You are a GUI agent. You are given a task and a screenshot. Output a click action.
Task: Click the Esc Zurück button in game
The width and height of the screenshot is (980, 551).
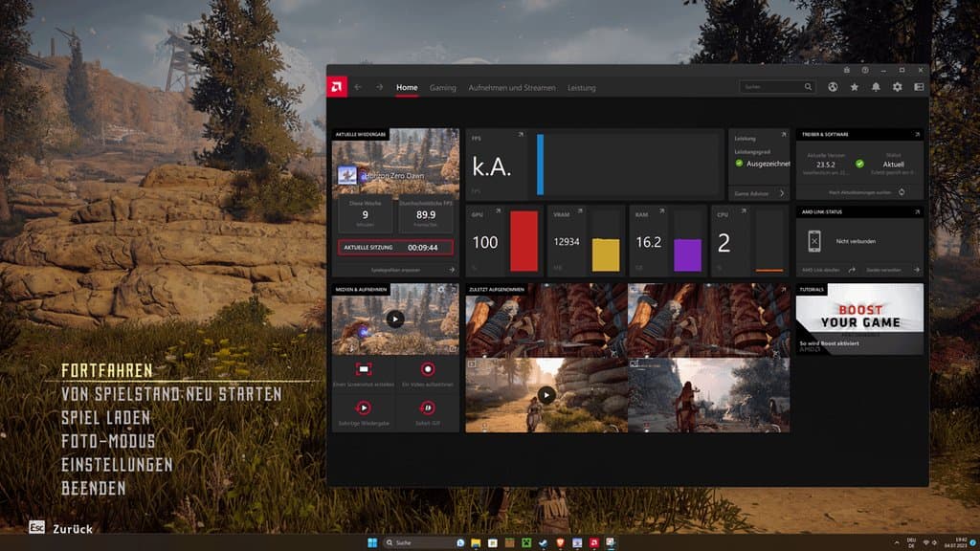click(x=60, y=528)
